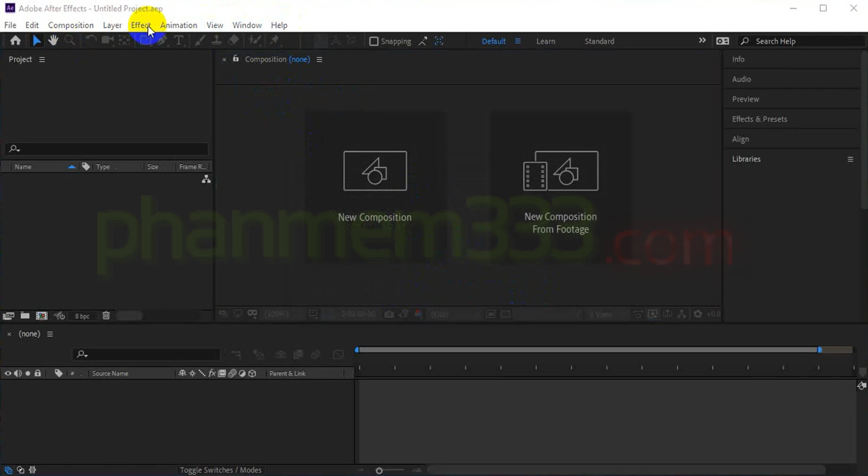Open the Default workspace menu

tap(518, 41)
